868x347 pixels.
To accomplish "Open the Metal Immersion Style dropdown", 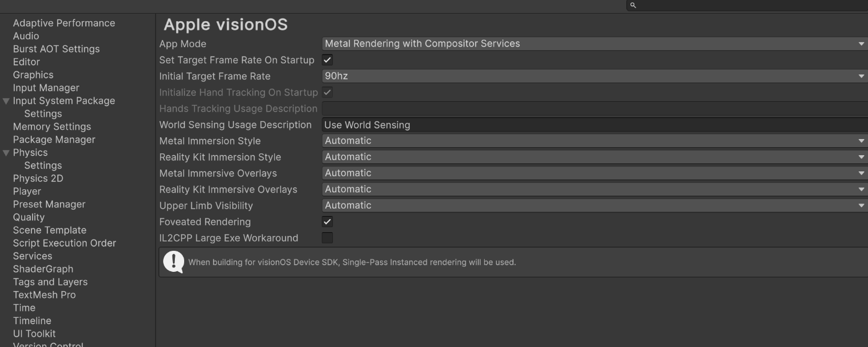I will click(x=595, y=141).
